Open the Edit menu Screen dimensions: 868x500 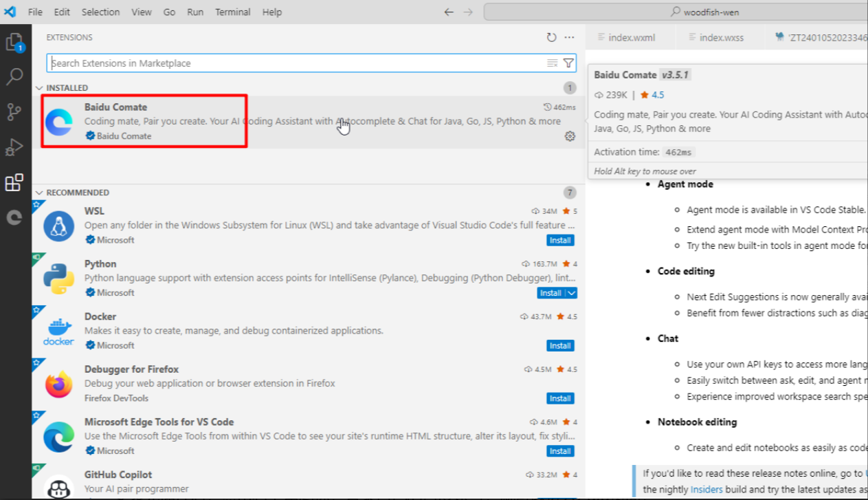click(62, 12)
